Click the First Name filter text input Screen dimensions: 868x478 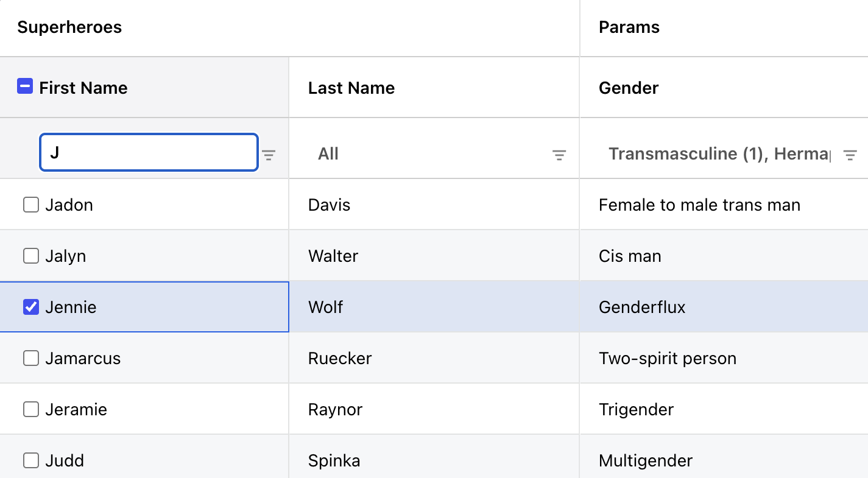tap(149, 152)
